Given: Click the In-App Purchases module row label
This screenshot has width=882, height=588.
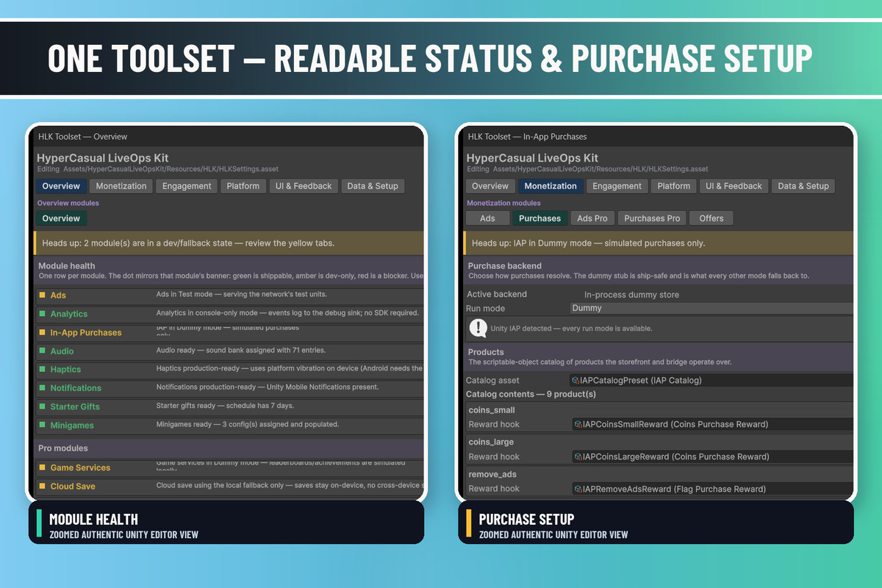Looking at the screenshot, I should coord(86,333).
